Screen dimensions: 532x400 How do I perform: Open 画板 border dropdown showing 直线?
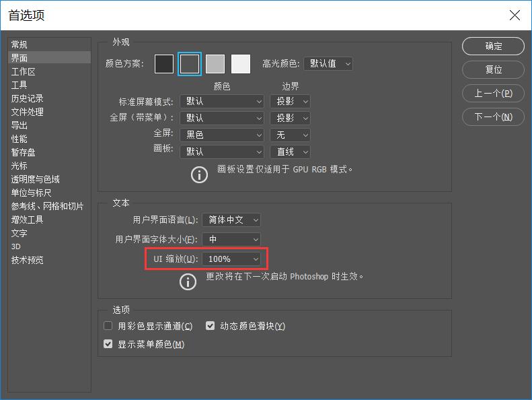(x=290, y=152)
